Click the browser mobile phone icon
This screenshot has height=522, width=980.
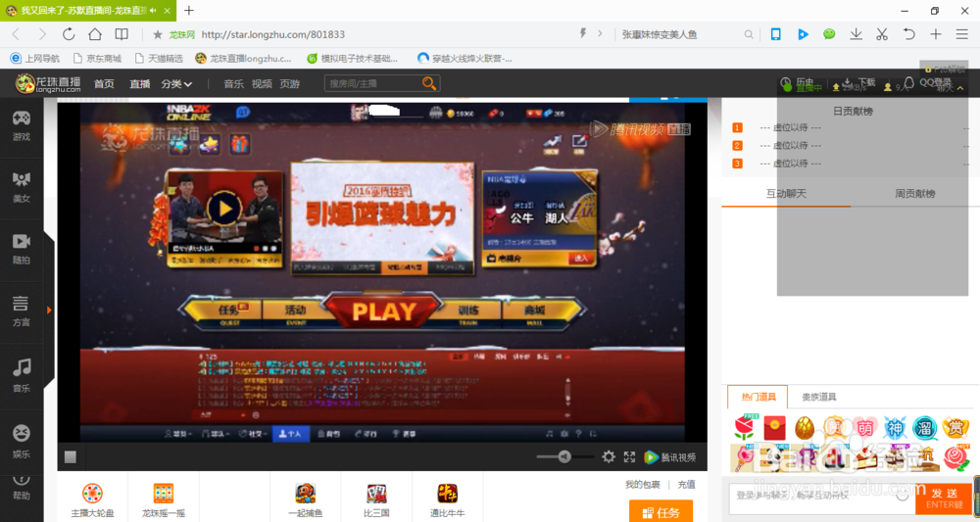[x=775, y=34]
